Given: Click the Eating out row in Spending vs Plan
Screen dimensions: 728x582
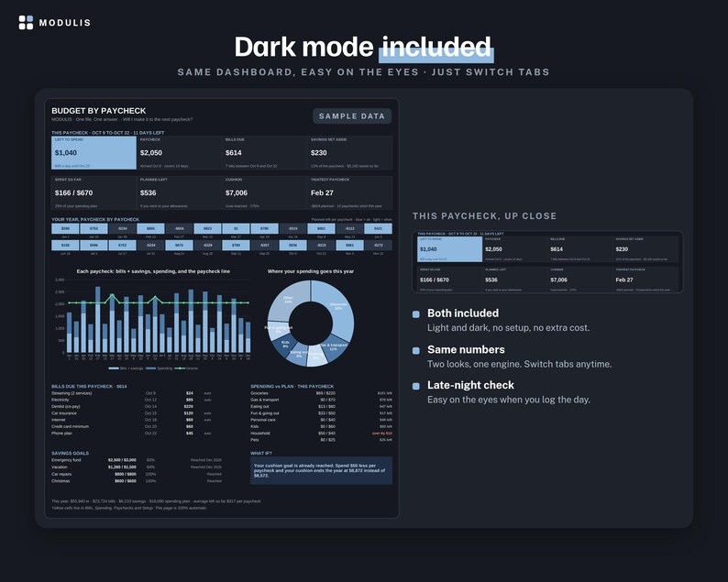Looking at the screenshot, I should pos(321,407).
